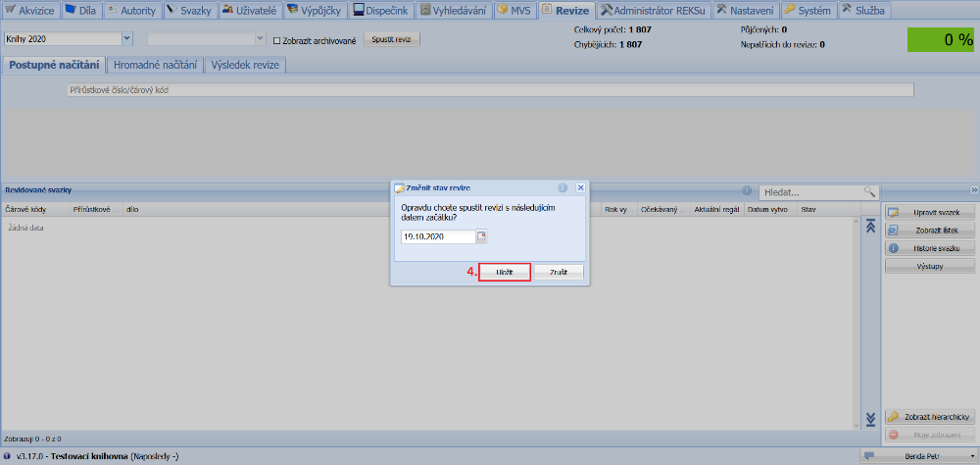Open the calendar picker beside the date field
The width and height of the screenshot is (980, 465).
tap(481, 236)
